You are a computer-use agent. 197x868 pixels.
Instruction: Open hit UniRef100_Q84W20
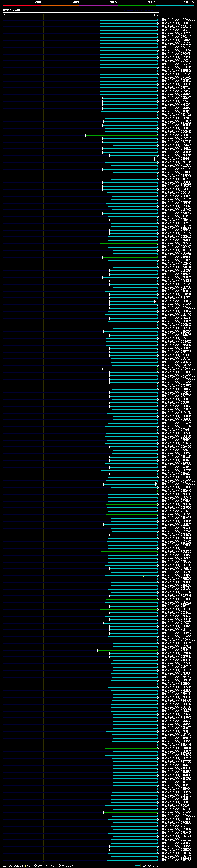coord(177,40)
